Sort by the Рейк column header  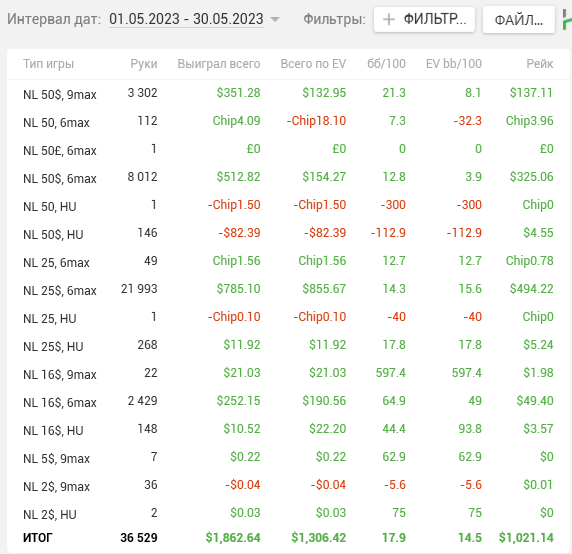coord(540,64)
